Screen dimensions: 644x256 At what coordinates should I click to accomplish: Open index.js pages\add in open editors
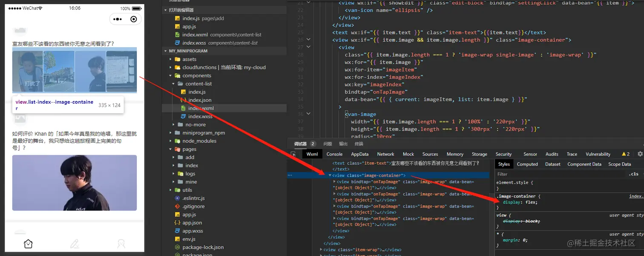coord(203,18)
